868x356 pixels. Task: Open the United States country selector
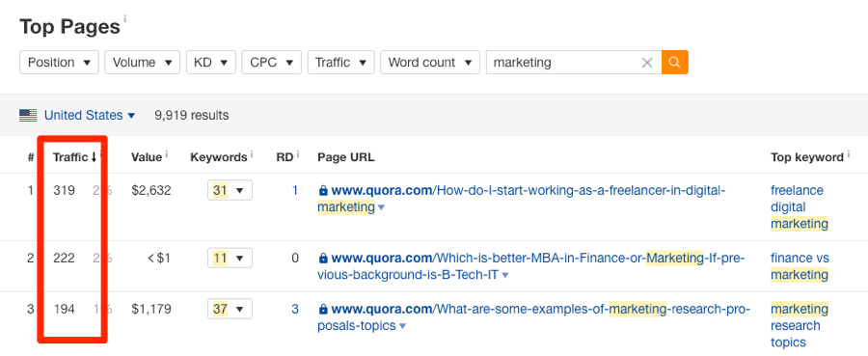pyautogui.click(x=90, y=115)
